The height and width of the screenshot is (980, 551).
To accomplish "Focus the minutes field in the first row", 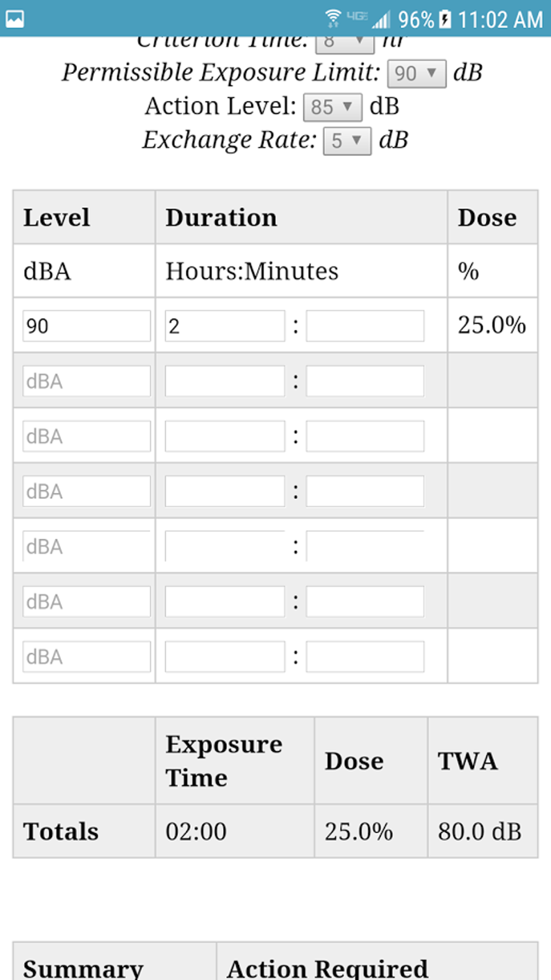I will coord(365,326).
